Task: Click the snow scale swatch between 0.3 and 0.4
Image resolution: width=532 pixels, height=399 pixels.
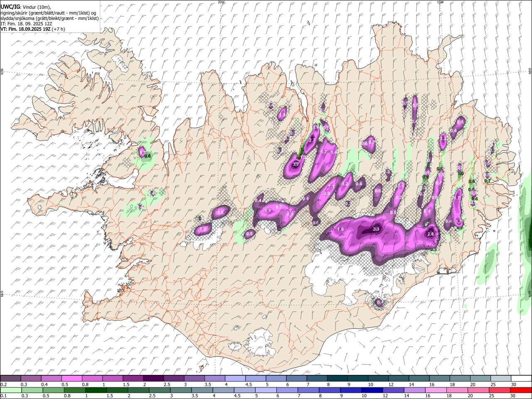Action: tap(31, 379)
